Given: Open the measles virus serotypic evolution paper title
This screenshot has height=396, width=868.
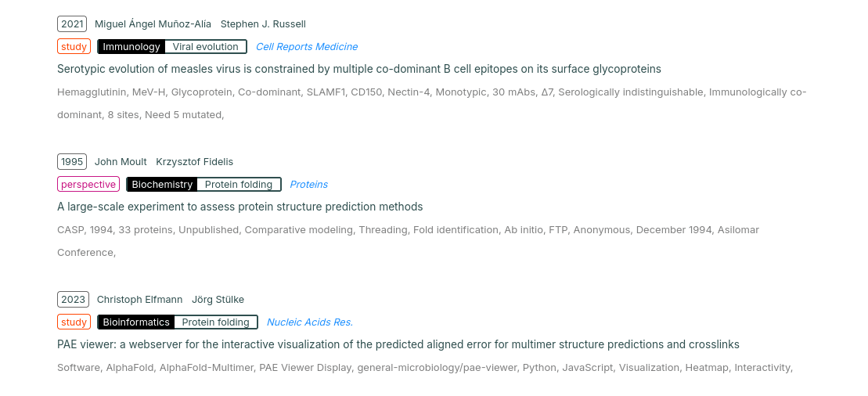Looking at the screenshot, I should [359, 69].
